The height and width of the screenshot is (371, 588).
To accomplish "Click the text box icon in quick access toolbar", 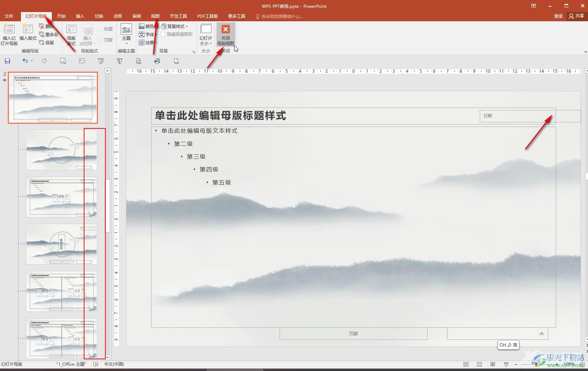I will (x=82, y=61).
